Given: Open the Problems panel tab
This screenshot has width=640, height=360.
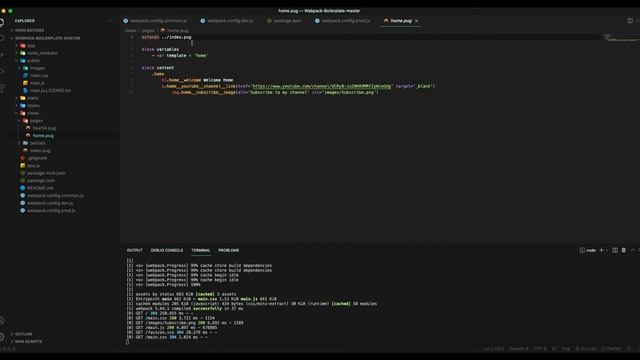Looking at the screenshot, I should pyautogui.click(x=229, y=250).
